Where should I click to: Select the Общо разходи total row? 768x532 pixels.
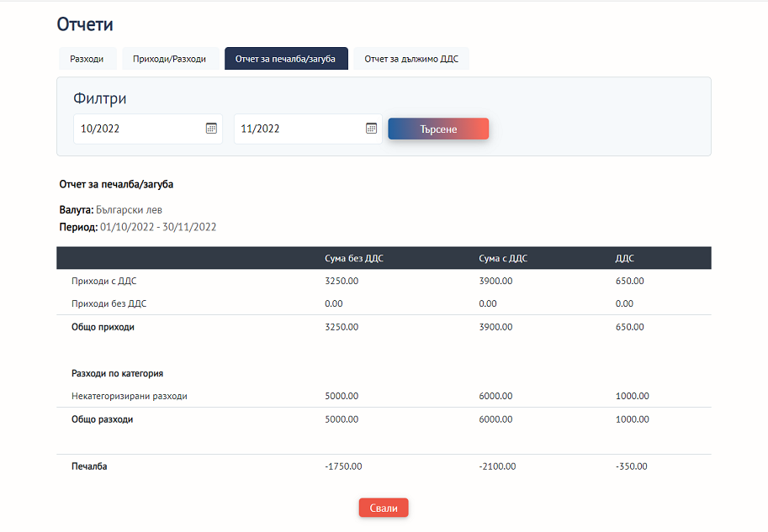[102, 419]
